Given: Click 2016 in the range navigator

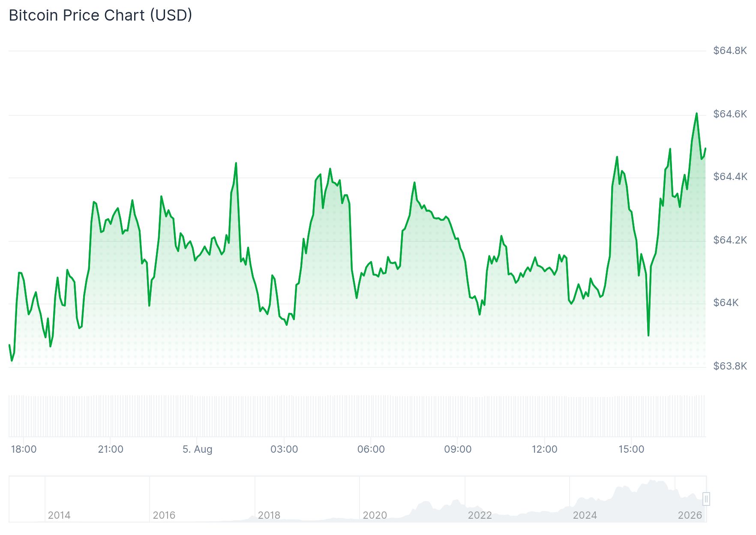Looking at the screenshot, I should click(x=164, y=515).
